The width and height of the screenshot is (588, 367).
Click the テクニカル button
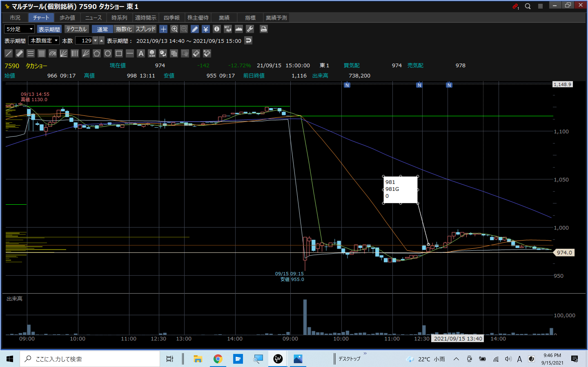point(76,29)
